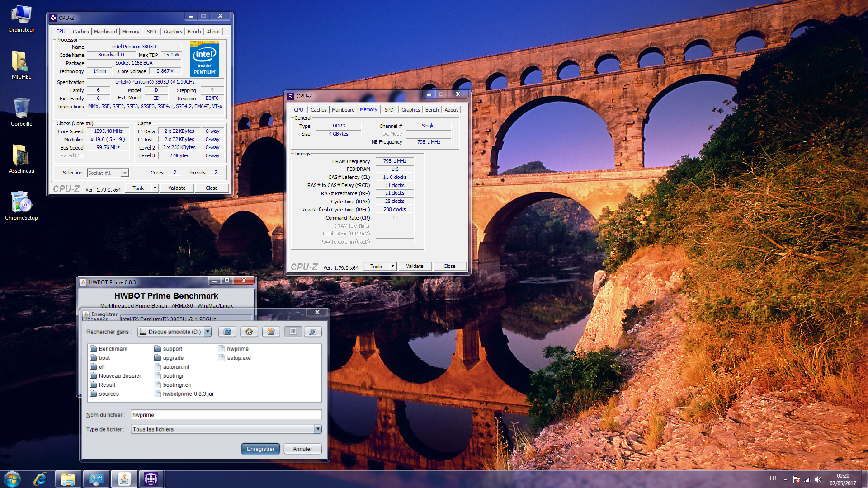
Task: Open Windows Explorer from the taskbar
Action: pyautogui.click(x=68, y=479)
